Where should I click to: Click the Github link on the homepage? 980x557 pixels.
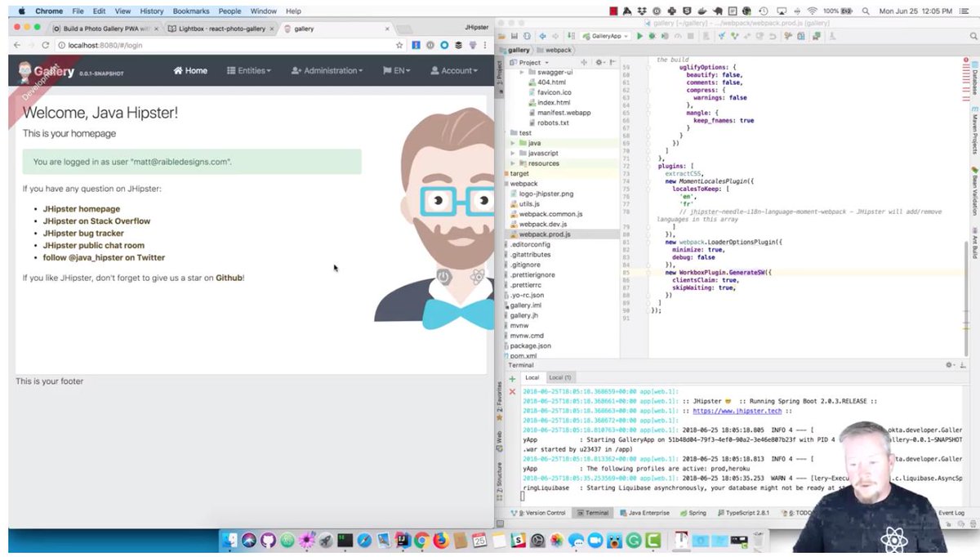click(x=229, y=278)
